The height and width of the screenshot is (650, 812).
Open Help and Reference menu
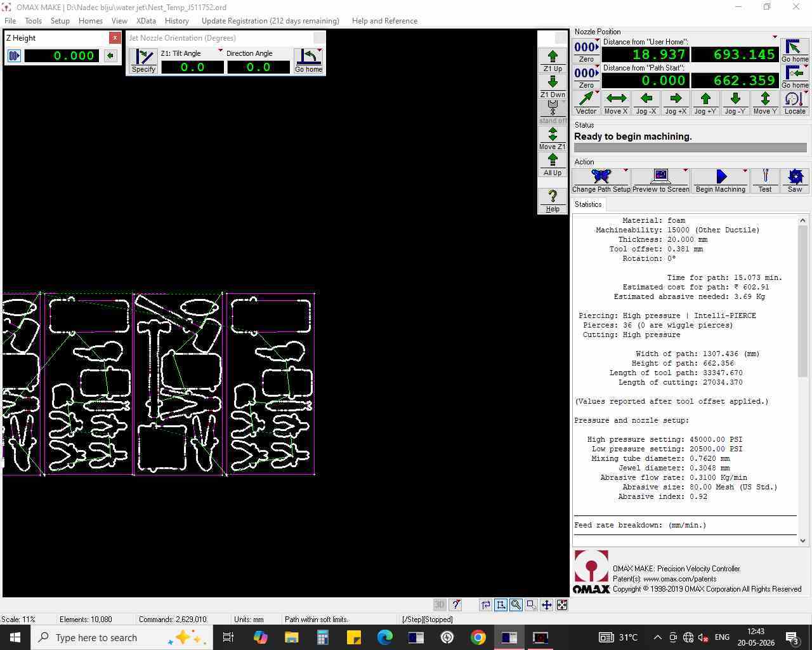[x=384, y=21]
